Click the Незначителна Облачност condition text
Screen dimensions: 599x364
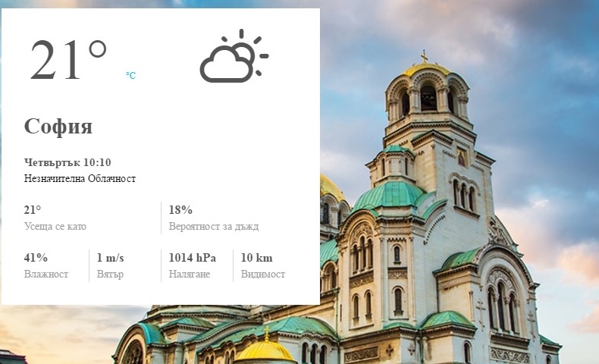tap(80, 178)
